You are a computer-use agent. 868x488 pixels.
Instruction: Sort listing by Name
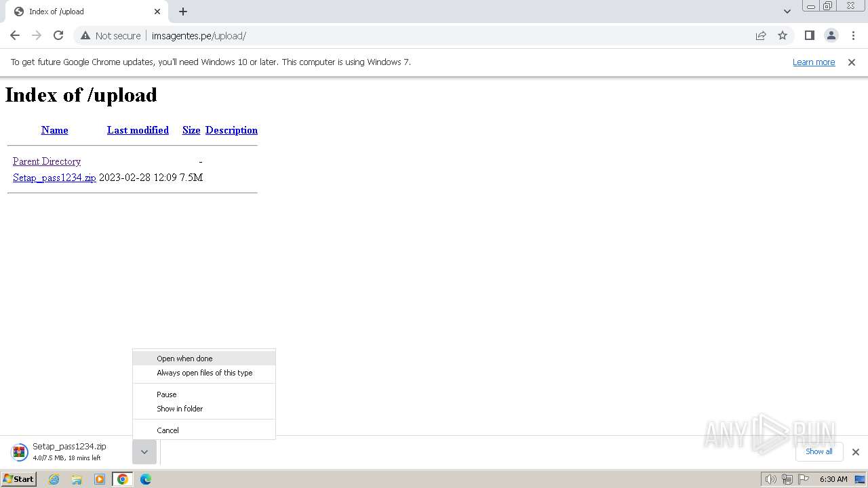point(54,130)
